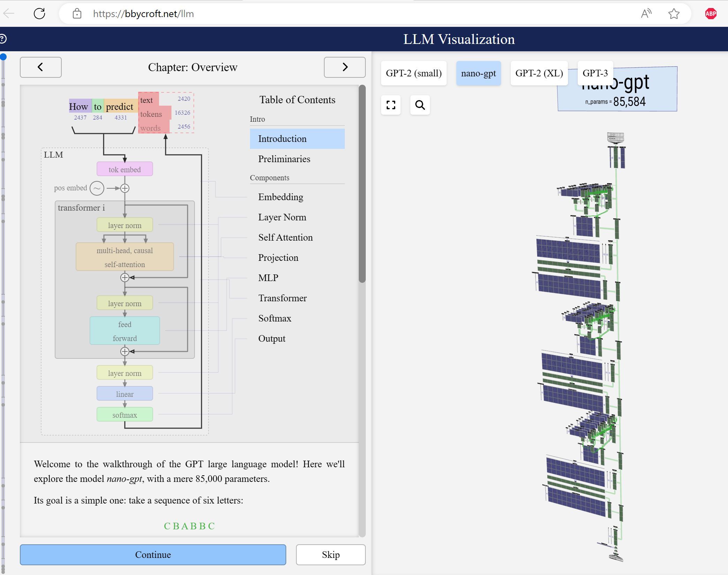Jump to the Transformer section

(x=297, y=298)
